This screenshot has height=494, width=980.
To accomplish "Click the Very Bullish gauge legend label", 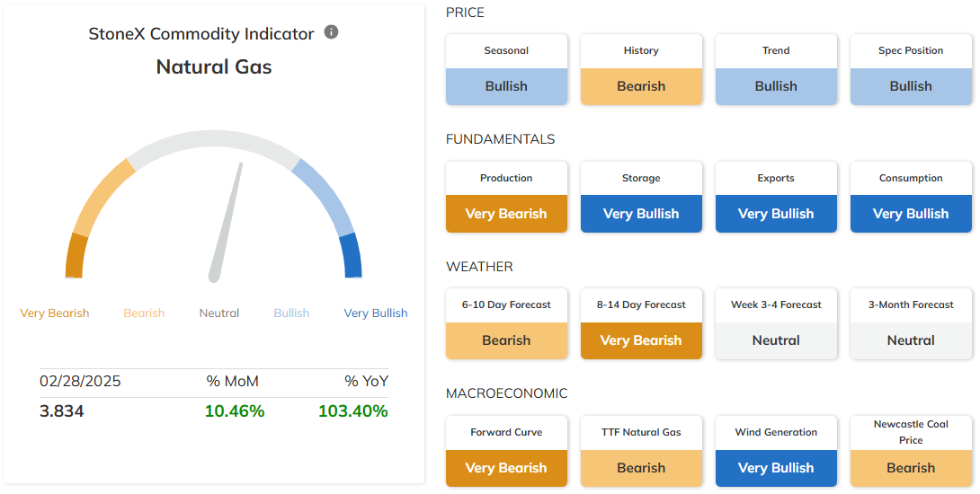I will tap(376, 313).
